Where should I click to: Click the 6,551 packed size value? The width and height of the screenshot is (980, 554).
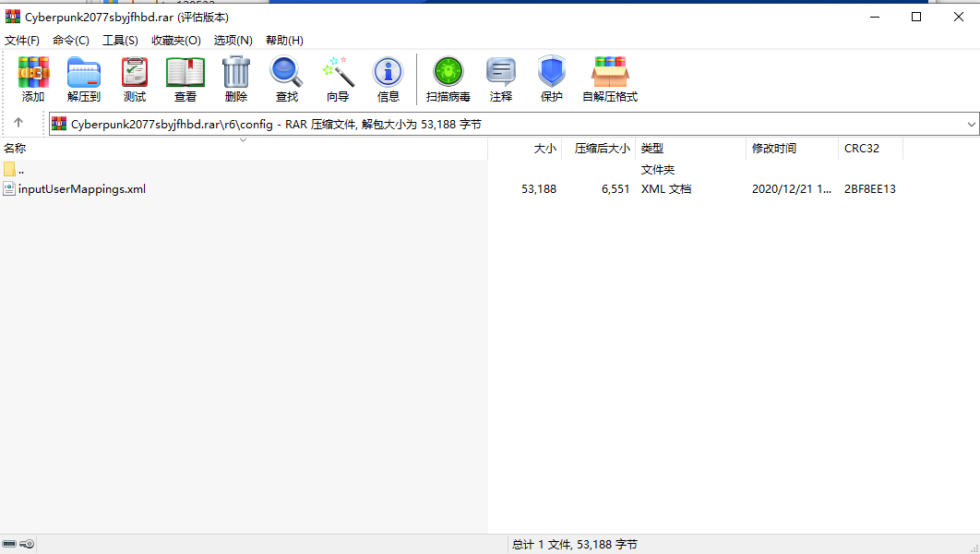click(x=615, y=189)
